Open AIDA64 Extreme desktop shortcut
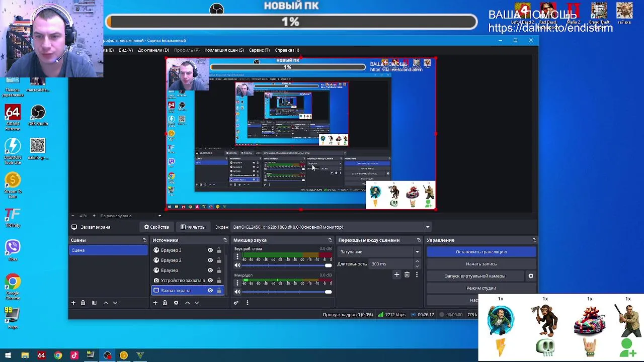The image size is (644, 362). 13,118
